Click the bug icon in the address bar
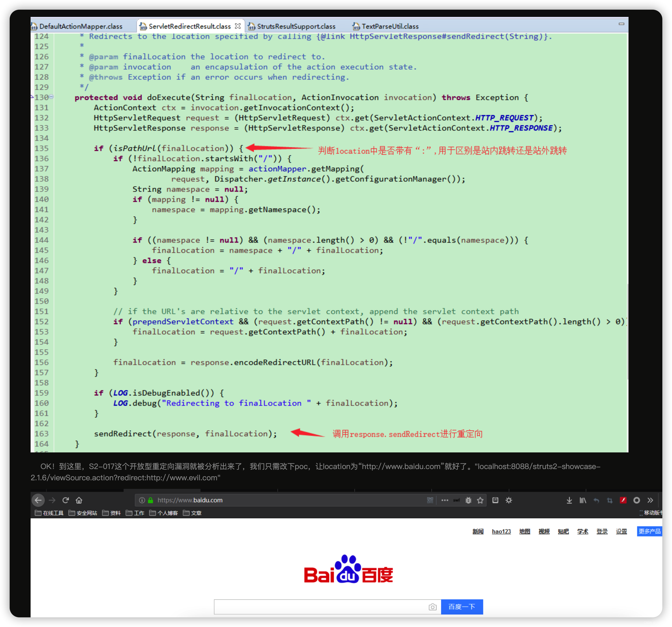Screen dimensions: 672x627 pyautogui.click(x=468, y=500)
